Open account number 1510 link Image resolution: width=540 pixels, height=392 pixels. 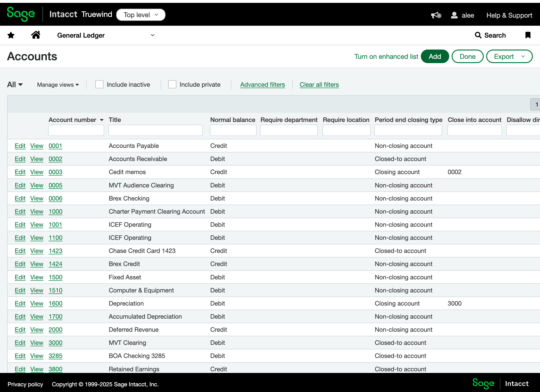pyautogui.click(x=56, y=290)
